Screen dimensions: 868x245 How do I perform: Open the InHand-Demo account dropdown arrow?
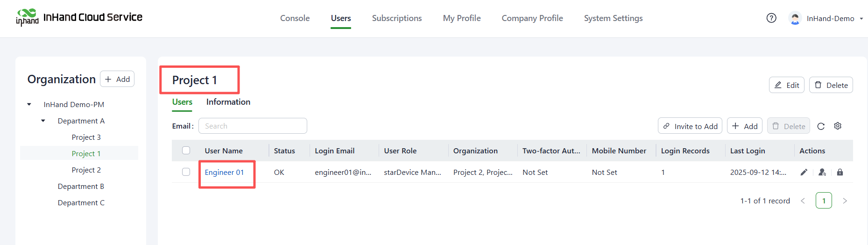[x=861, y=19]
